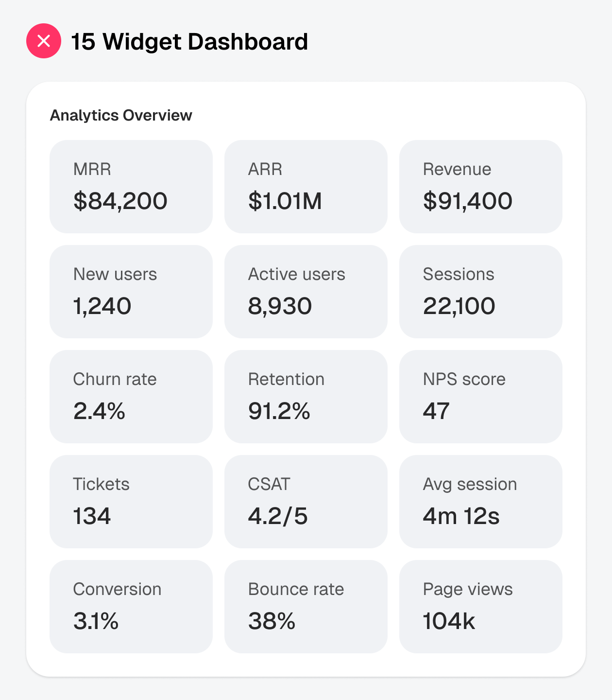Screen dimensions: 612x700
Task: Select the New users 1,240 card
Action: pyautogui.click(x=131, y=292)
